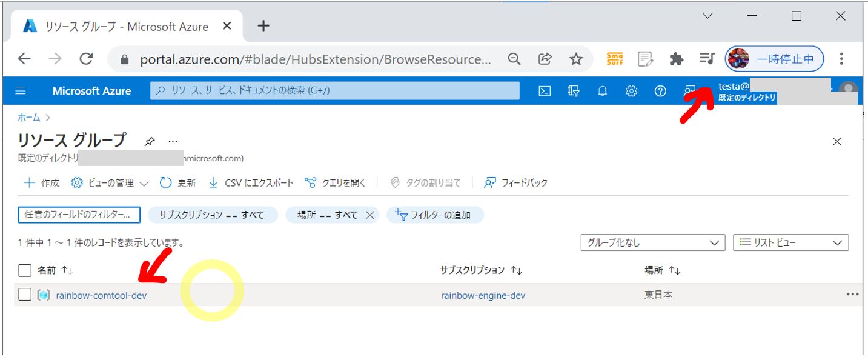The height and width of the screenshot is (360, 868).
Task: Click CSV にエクスポート
Action: (x=251, y=183)
